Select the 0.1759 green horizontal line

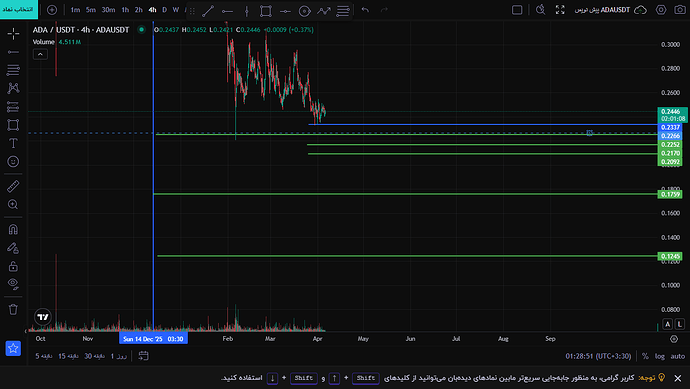tap(405, 194)
